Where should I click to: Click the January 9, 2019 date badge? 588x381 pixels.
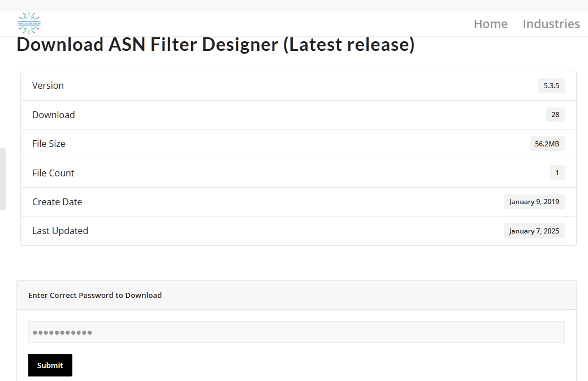point(534,202)
